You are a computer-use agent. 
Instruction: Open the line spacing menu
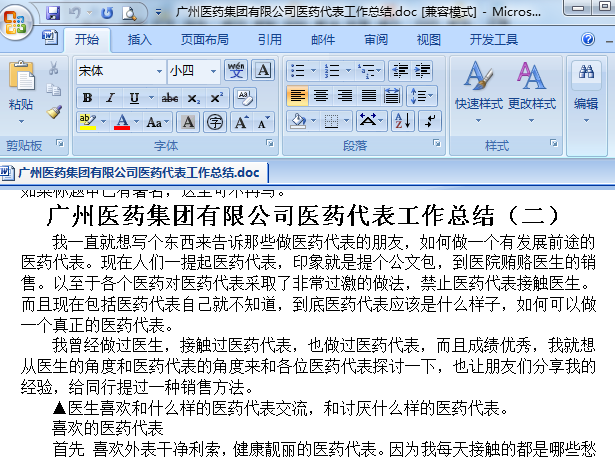(422, 96)
